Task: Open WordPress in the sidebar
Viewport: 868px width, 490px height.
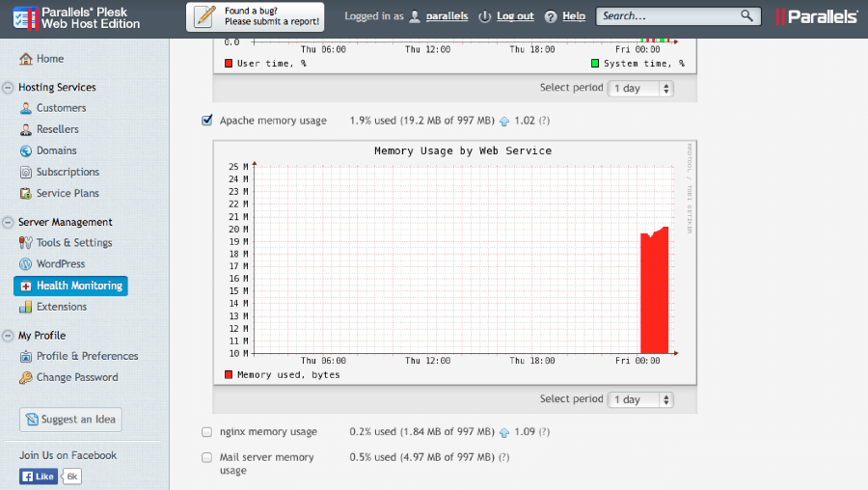Action: click(61, 264)
